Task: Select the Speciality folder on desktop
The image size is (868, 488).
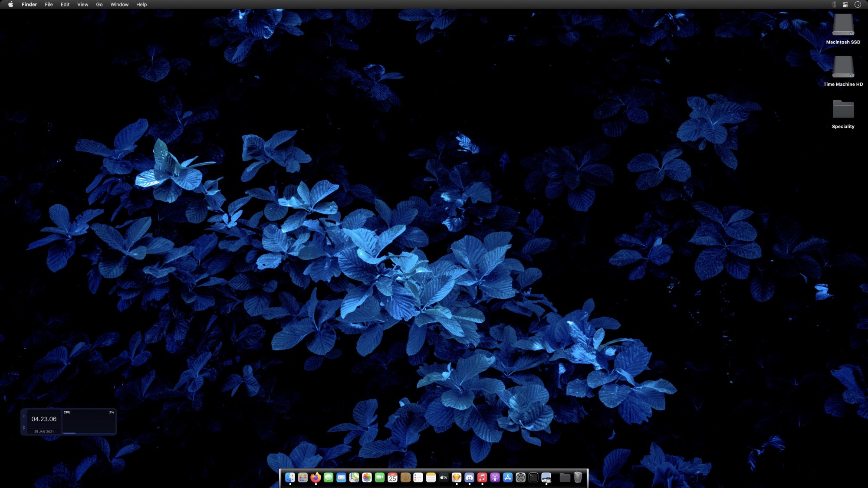Action: click(x=843, y=110)
